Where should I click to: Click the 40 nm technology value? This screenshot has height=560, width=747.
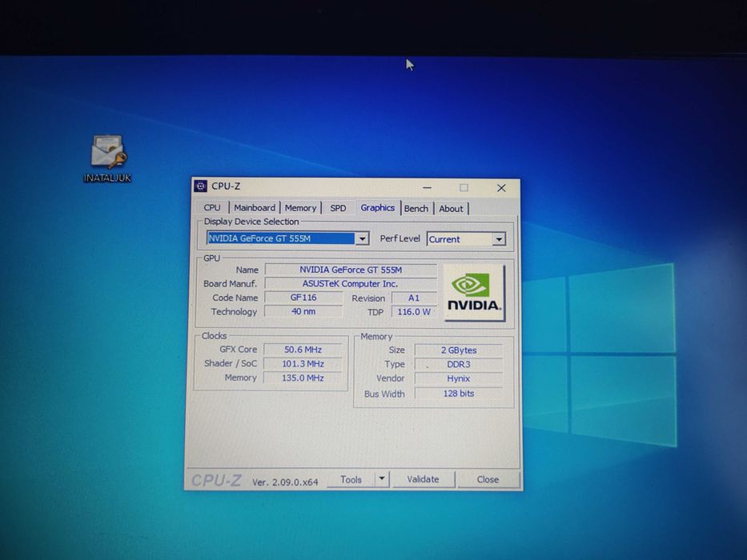point(303,311)
